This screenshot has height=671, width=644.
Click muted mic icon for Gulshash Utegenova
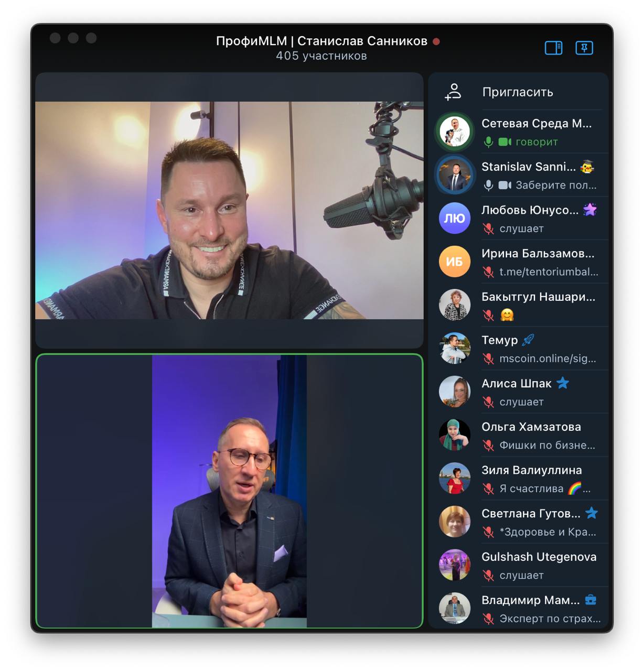[489, 576]
